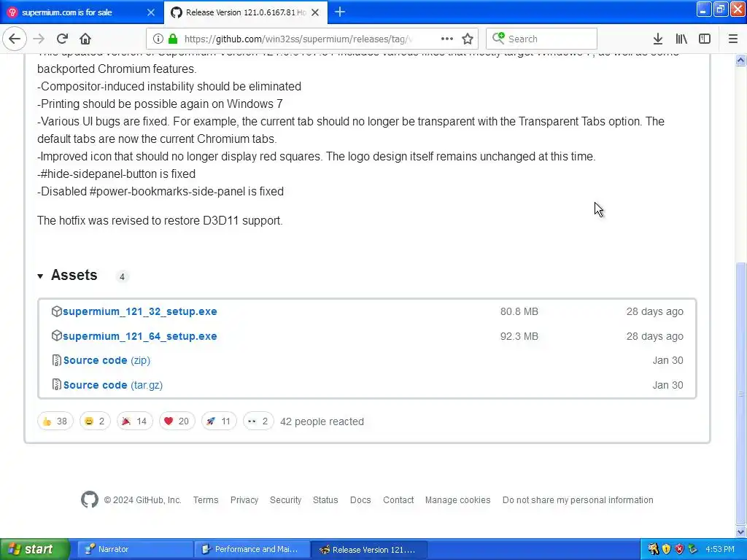
Task: Download Source code (tar.gz)
Action: click(x=113, y=385)
